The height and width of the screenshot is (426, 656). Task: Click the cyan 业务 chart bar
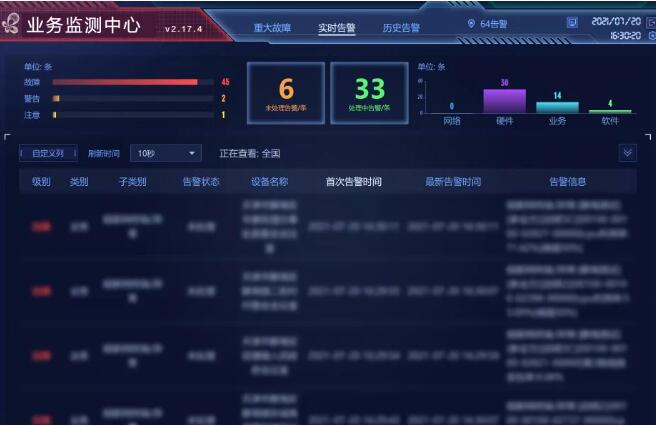[x=557, y=108]
